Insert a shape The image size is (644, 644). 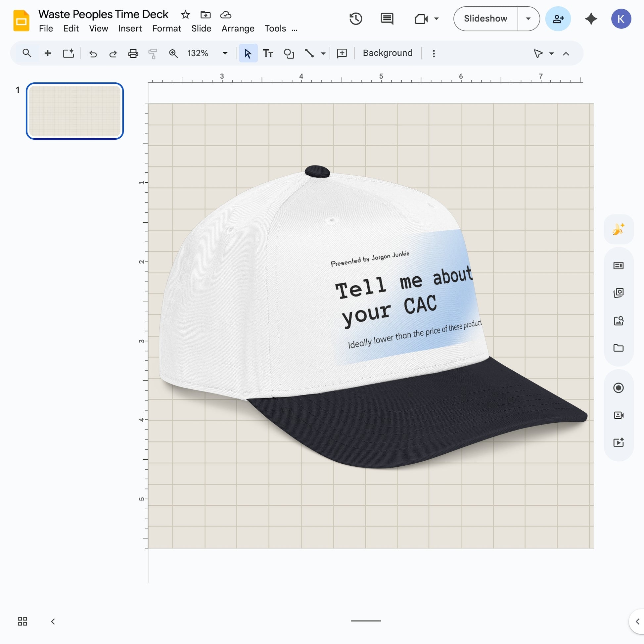click(288, 53)
